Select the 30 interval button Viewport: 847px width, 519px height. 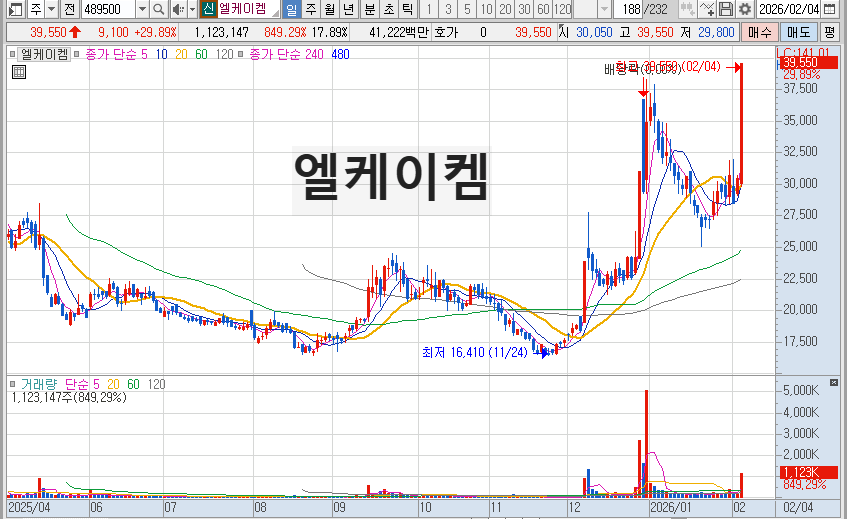(524, 9)
